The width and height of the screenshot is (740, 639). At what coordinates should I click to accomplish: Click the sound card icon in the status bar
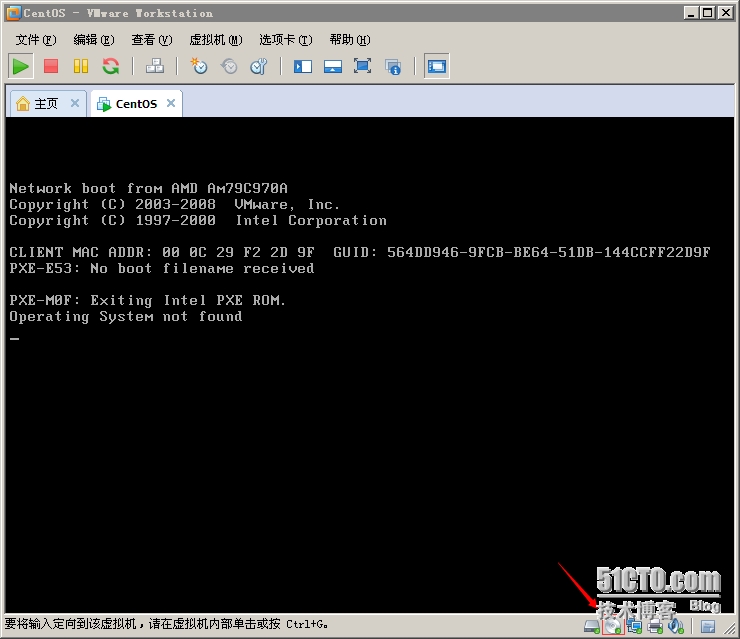(676, 626)
